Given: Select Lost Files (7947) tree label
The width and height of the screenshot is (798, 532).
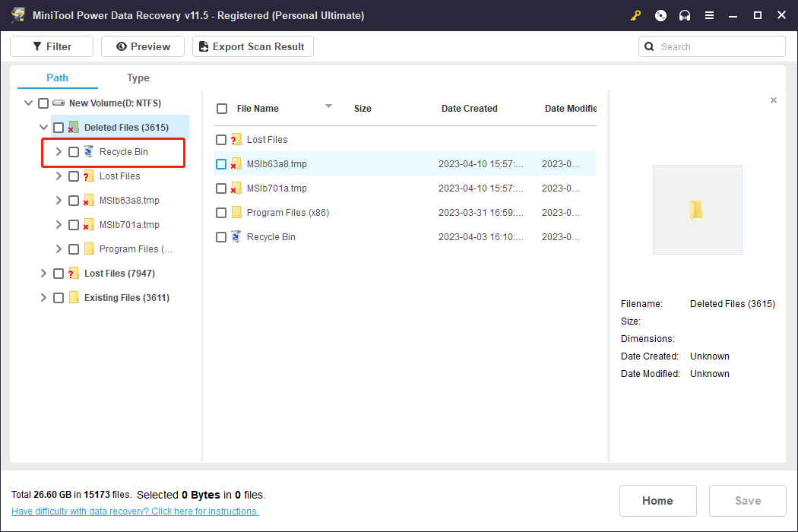Looking at the screenshot, I should click(119, 274).
